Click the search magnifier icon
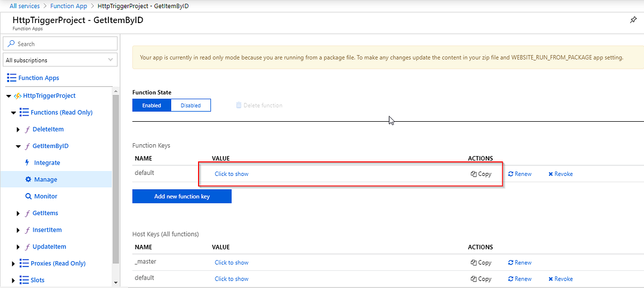 pos(11,44)
